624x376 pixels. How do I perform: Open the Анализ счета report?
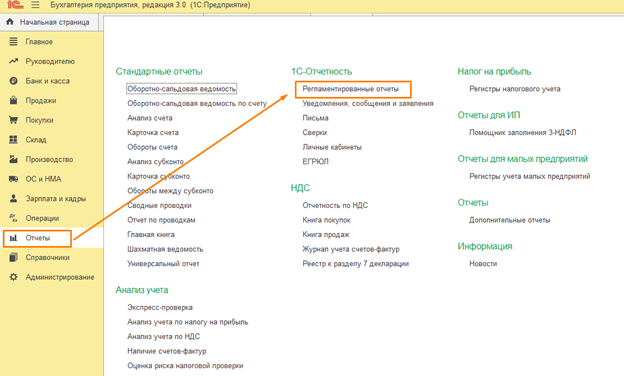pos(150,118)
